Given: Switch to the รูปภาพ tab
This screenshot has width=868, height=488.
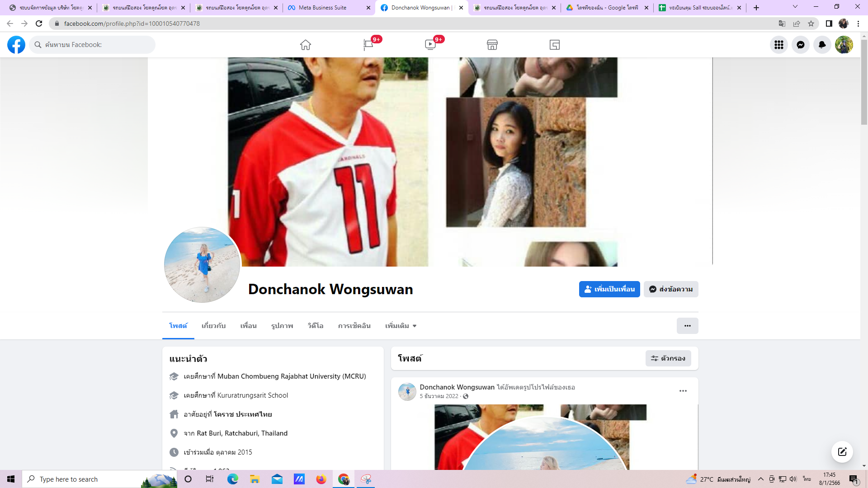Looking at the screenshot, I should 282,326.
